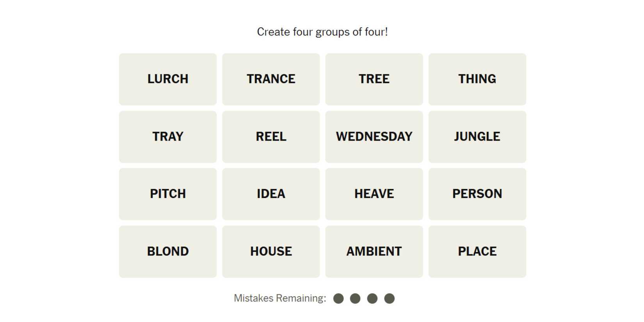644x322 pixels.
Task: Select the PLACE tile
Action: (477, 251)
